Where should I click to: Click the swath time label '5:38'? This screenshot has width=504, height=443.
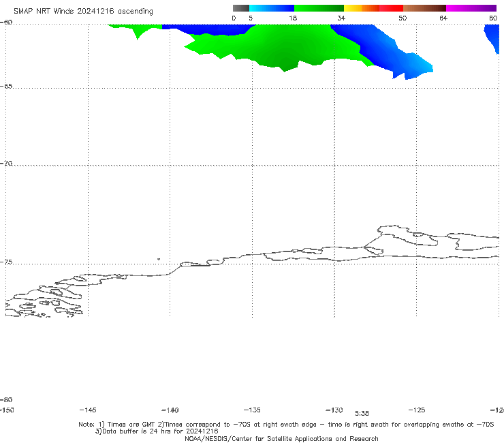pyautogui.click(x=362, y=414)
